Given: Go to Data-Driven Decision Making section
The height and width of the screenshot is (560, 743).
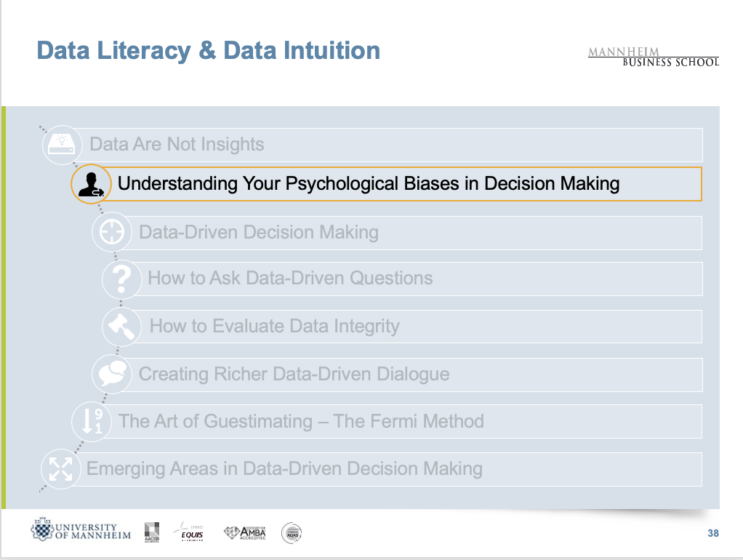Looking at the screenshot, I should [x=259, y=233].
